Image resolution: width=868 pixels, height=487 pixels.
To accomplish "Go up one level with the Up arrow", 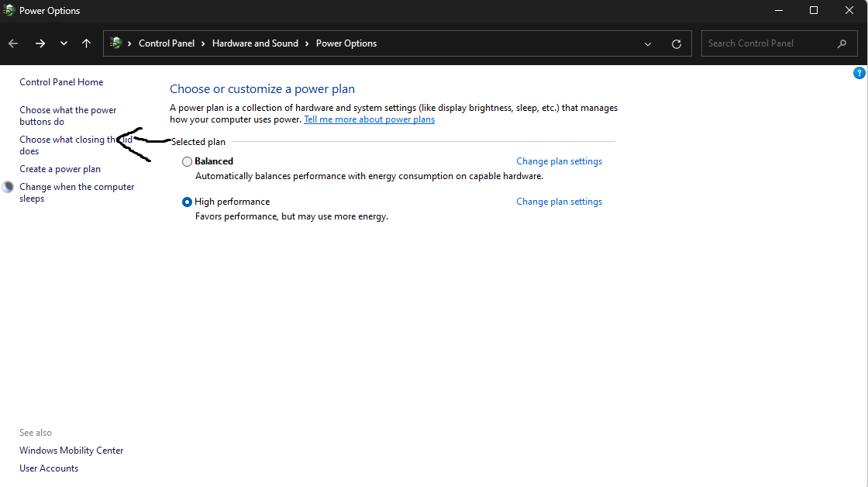I will click(x=86, y=43).
